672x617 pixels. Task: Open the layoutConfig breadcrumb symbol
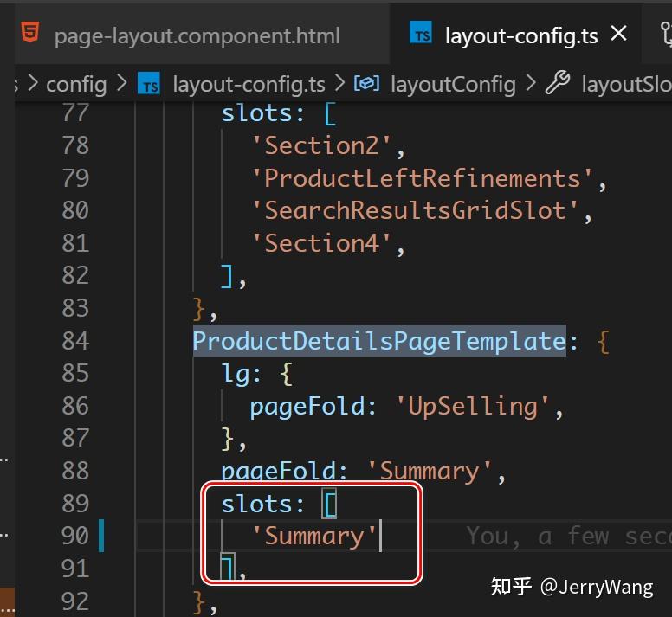tap(453, 84)
